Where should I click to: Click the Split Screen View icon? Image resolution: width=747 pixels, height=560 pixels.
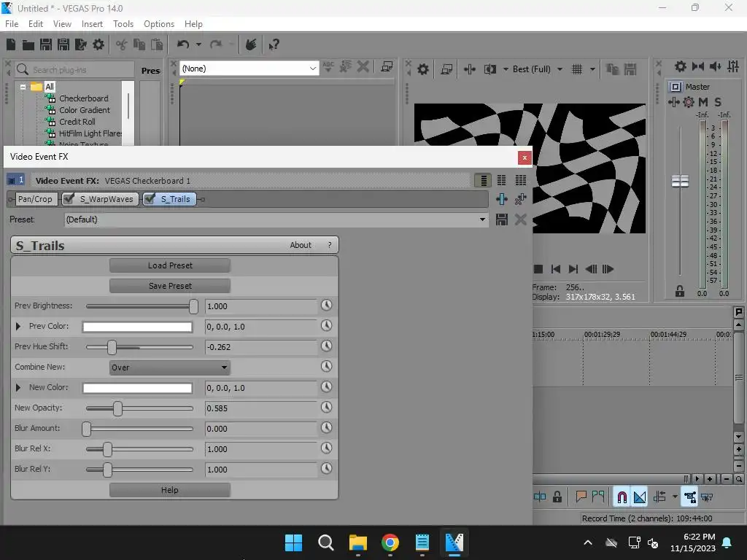click(489, 69)
